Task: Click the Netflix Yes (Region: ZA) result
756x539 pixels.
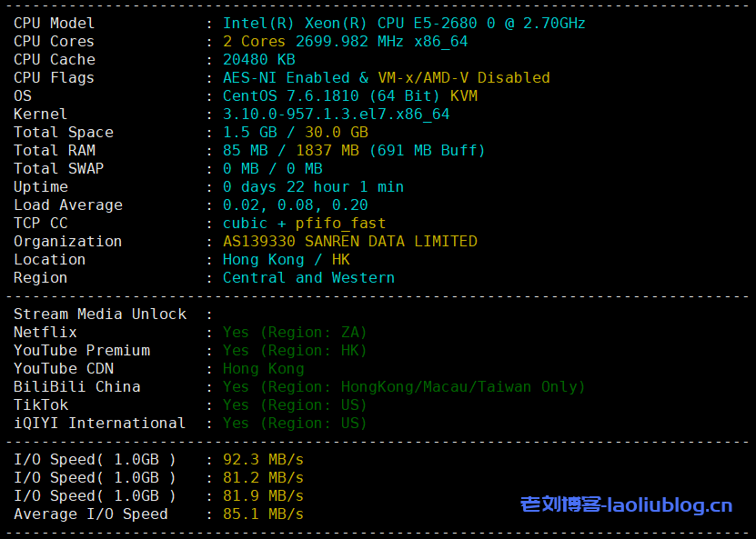Action: pos(295,333)
